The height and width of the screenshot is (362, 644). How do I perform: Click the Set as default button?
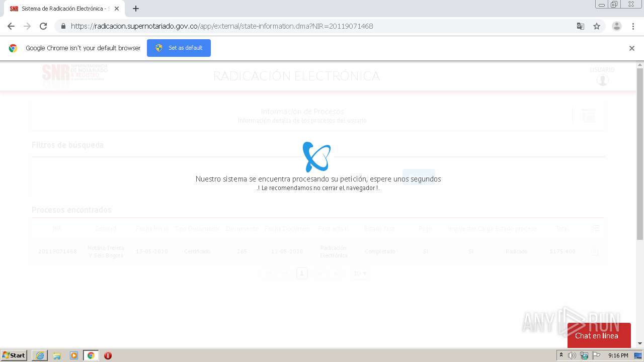[179, 48]
